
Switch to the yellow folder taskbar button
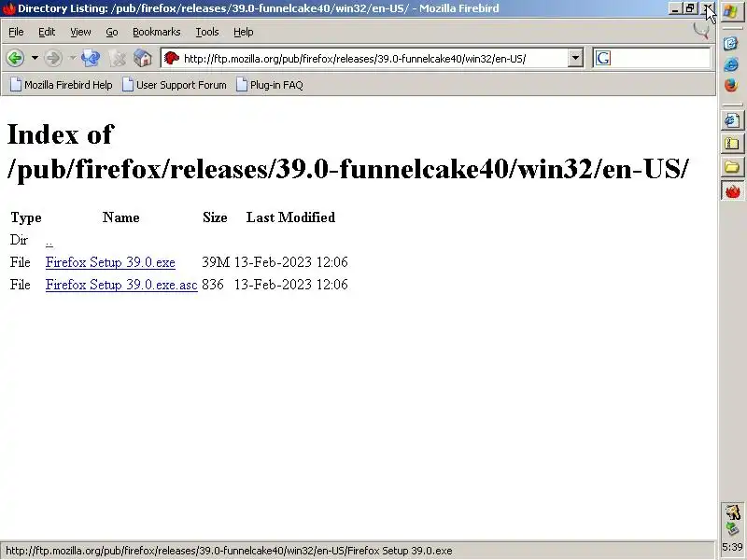[732, 167]
